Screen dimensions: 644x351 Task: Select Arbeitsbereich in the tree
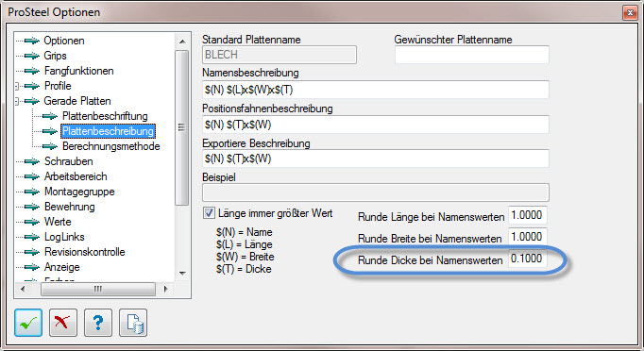(76, 176)
